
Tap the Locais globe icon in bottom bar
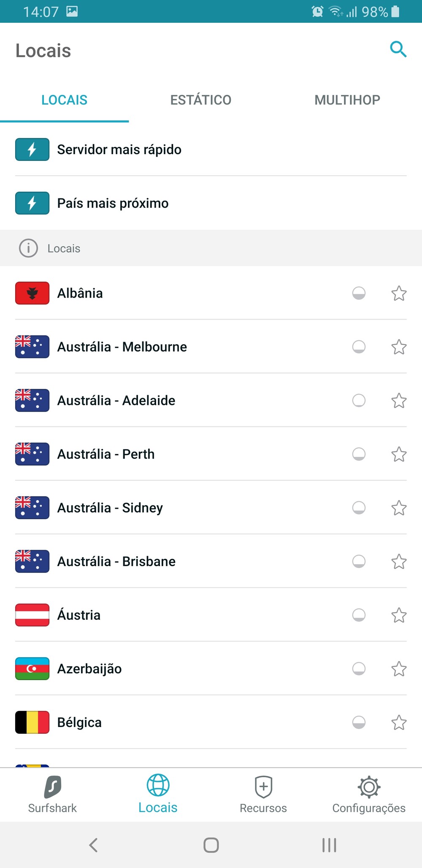[x=158, y=786]
